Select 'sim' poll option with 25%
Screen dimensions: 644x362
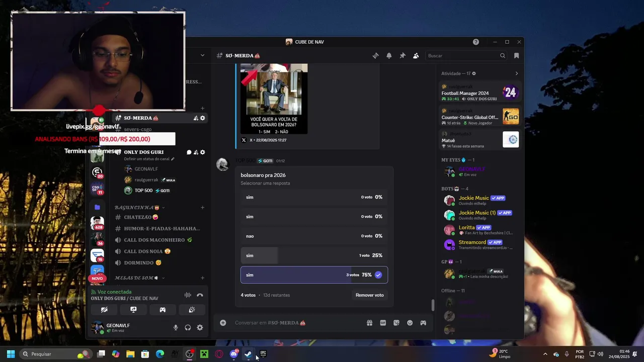[314, 255]
